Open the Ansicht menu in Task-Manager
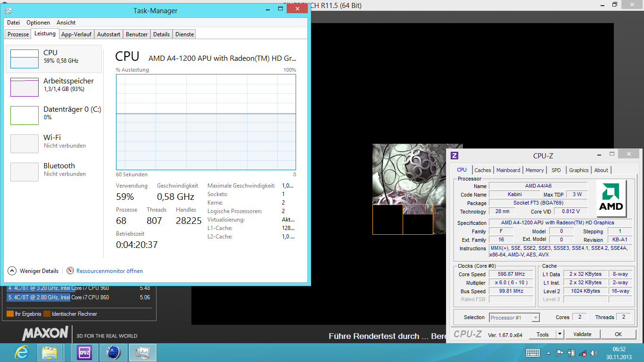The height and width of the screenshot is (362, 644). (x=66, y=23)
